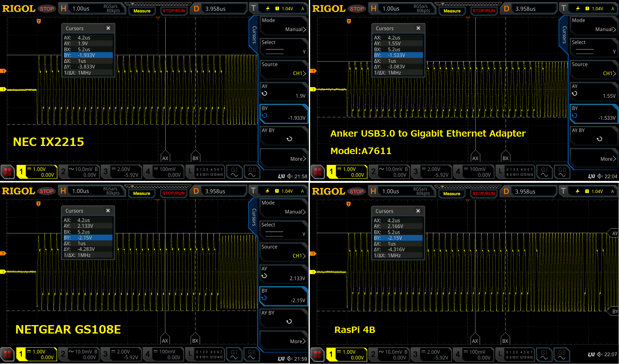Click the red grid icon in NETGEAR panel
The image size is (619, 364).
coord(7,354)
